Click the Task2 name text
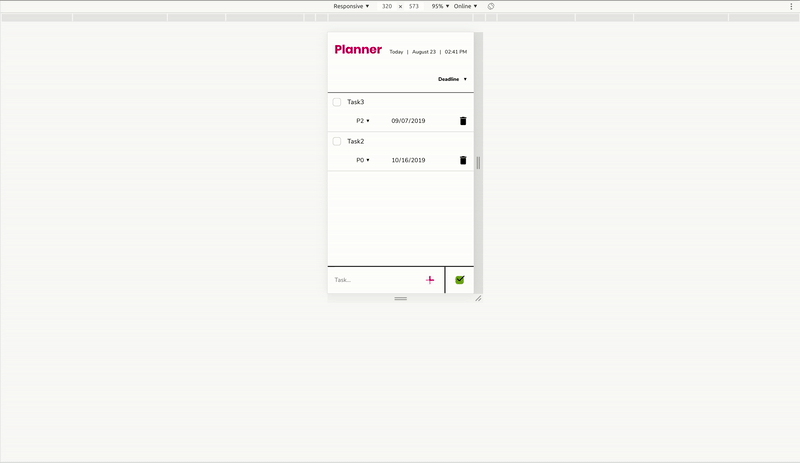Screen dimensions: 800x463 tap(356, 141)
